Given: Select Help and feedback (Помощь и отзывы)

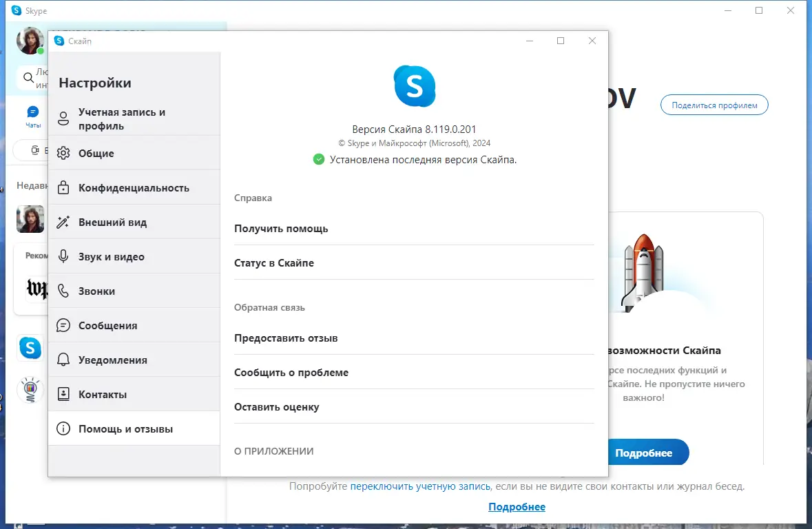Looking at the screenshot, I should pos(134,428).
